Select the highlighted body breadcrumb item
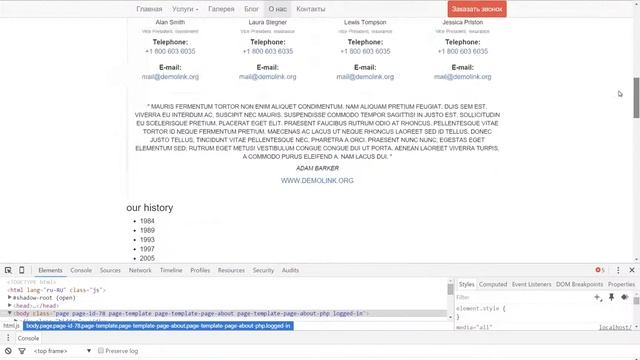640x360 pixels. 158,326
